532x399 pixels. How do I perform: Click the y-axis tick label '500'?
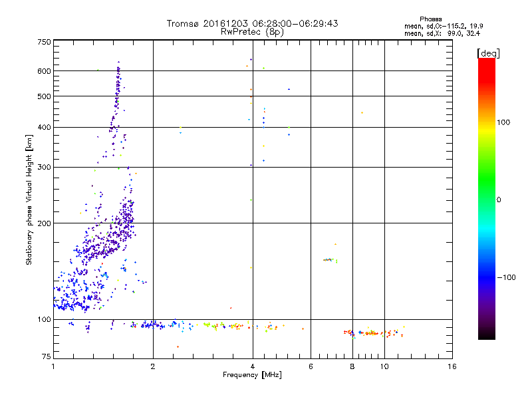[x=44, y=96]
